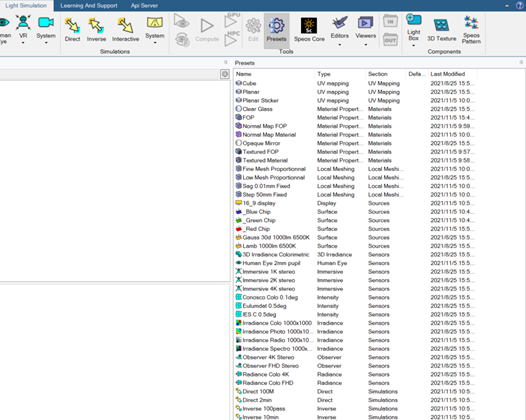The image size is (526, 420).
Task: Select the Direct simulation tool
Action: click(72, 30)
